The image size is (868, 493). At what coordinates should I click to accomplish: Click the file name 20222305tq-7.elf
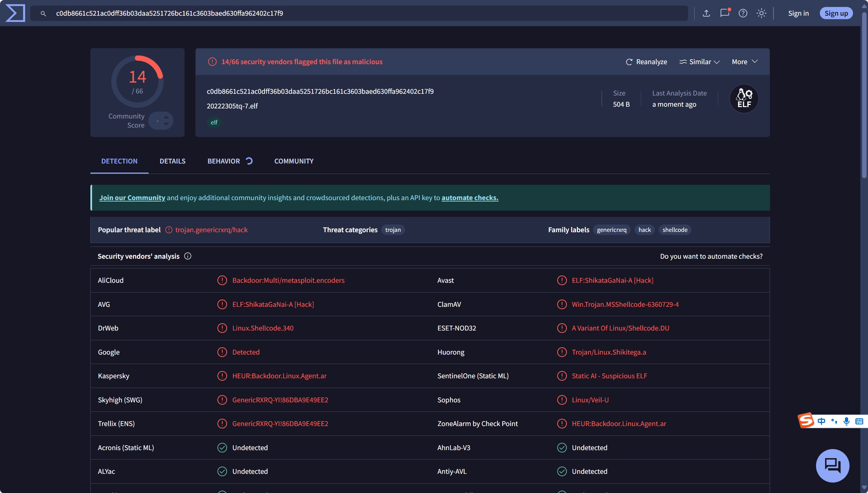232,106
